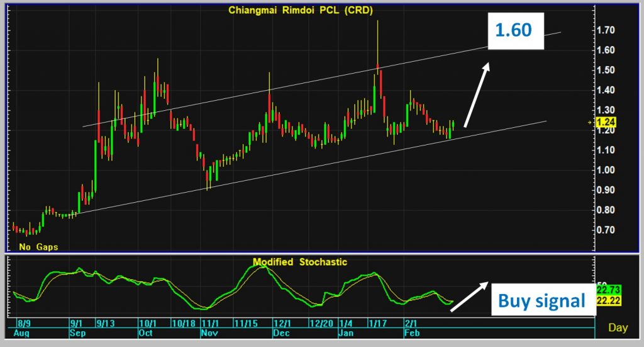Click the Day timeframe label
644x347 pixels.
[x=618, y=327]
